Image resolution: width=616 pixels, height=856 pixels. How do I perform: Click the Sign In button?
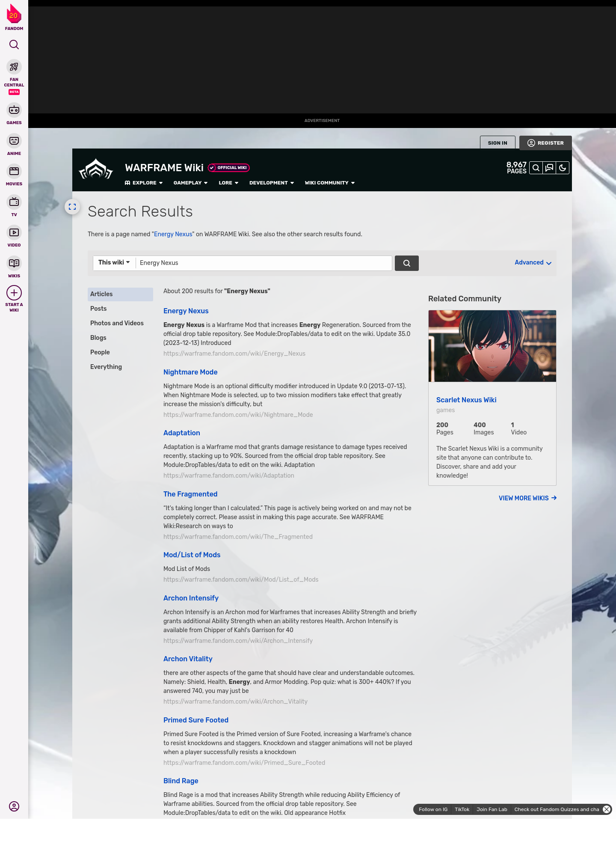(x=498, y=143)
